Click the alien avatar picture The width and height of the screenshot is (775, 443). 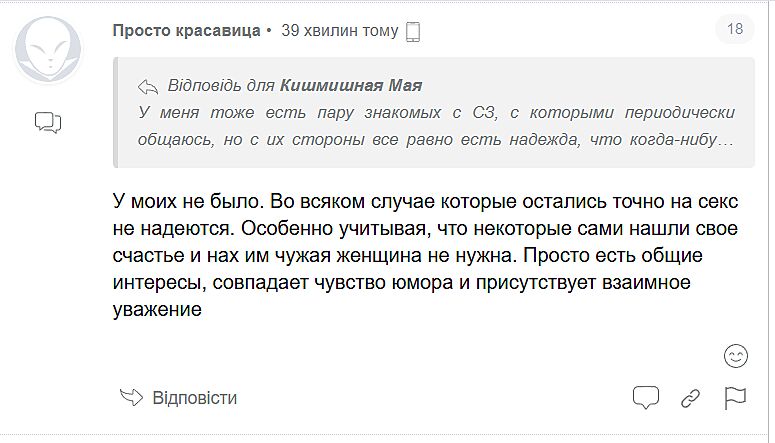pos(46,52)
